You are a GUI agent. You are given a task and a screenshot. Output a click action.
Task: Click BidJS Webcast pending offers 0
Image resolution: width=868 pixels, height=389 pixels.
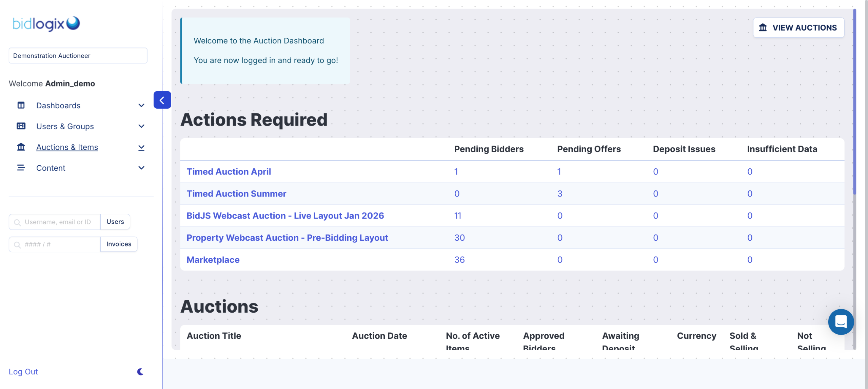pyautogui.click(x=560, y=216)
